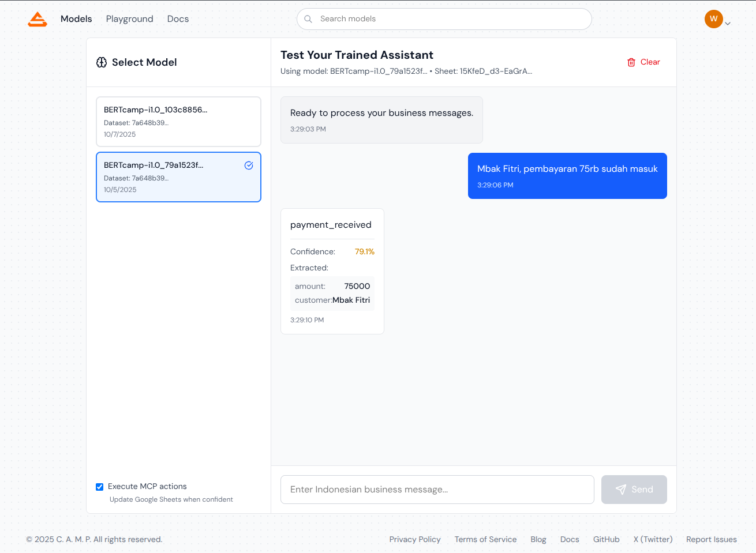Open the GitHub footer link

(x=607, y=540)
